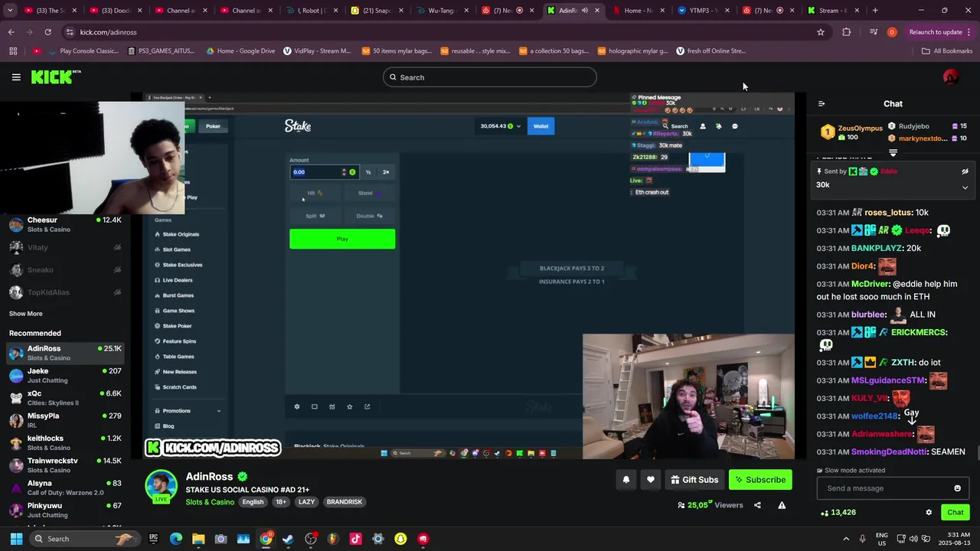Report stream with warning triangle icon

782,505
